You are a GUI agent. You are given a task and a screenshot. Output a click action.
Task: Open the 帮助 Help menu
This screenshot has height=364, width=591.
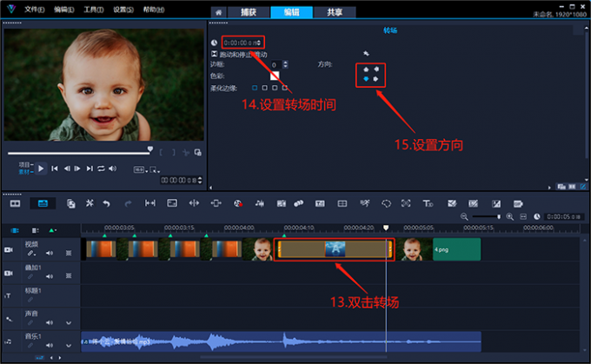[154, 10]
